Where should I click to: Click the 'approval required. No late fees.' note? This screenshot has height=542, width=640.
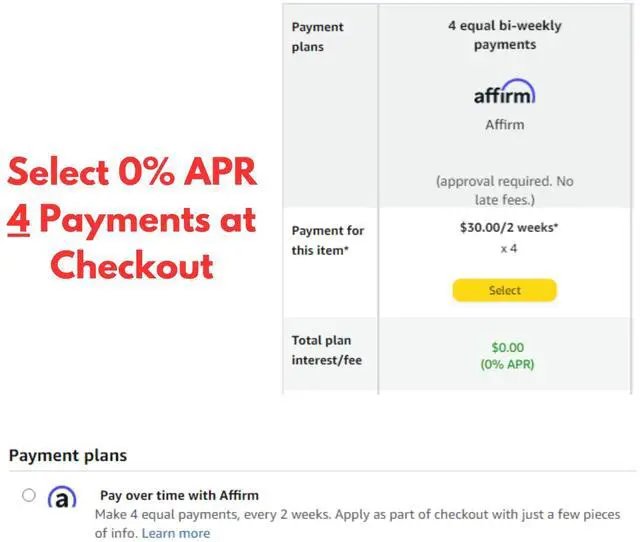(503, 190)
